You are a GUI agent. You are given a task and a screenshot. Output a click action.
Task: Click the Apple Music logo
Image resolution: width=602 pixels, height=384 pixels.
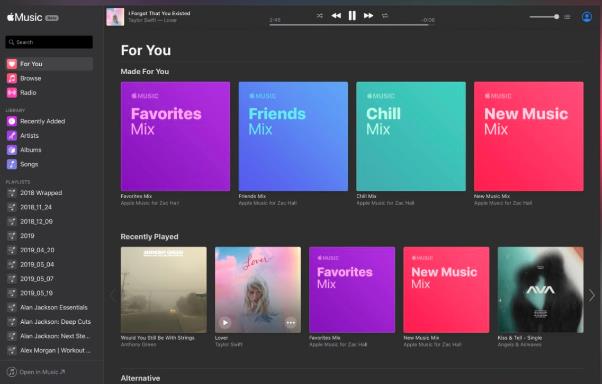tap(25, 17)
